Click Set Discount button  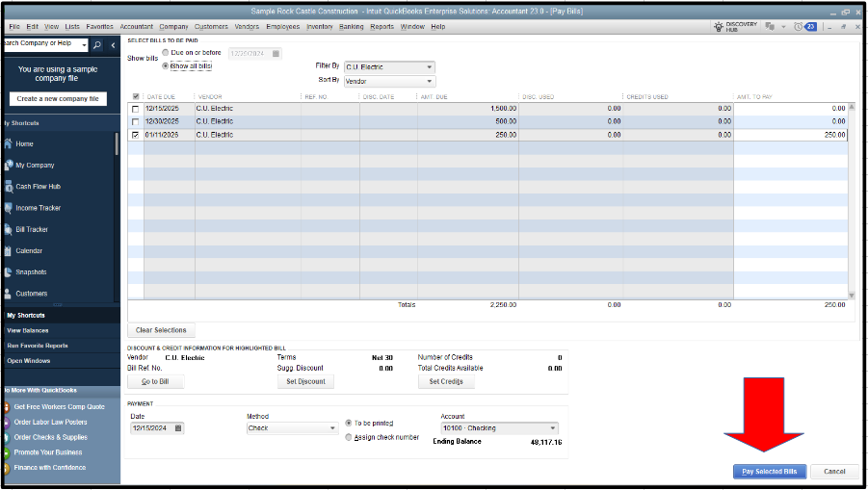(305, 381)
